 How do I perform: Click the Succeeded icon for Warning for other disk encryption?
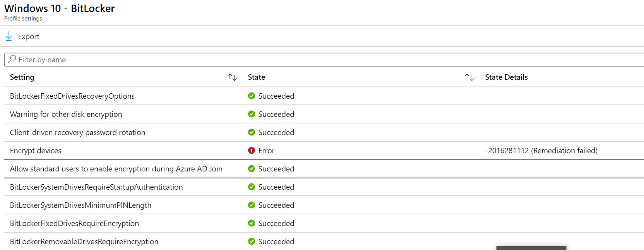click(252, 114)
